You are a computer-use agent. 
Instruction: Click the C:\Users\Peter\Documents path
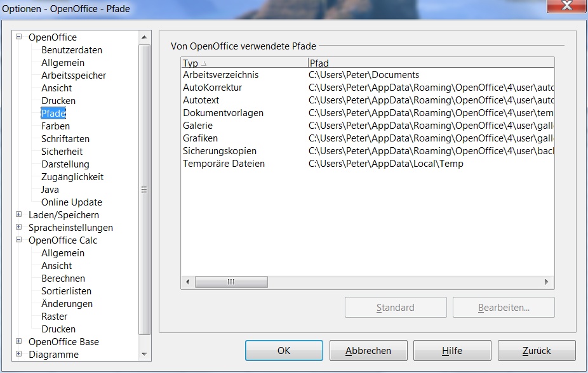(364, 75)
